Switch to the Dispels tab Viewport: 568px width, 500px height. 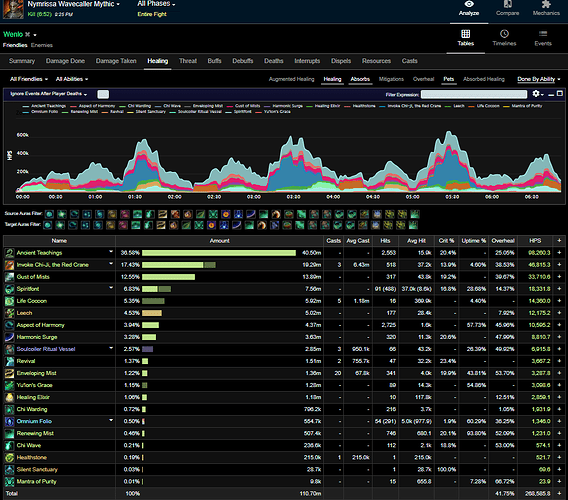coord(341,61)
